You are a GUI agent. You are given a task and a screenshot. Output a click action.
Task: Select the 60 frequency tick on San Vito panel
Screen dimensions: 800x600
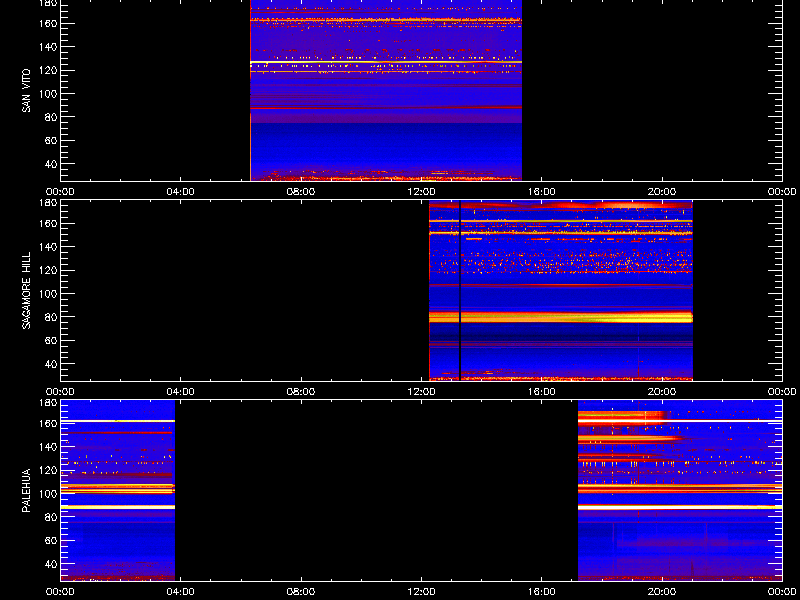pyautogui.click(x=51, y=141)
